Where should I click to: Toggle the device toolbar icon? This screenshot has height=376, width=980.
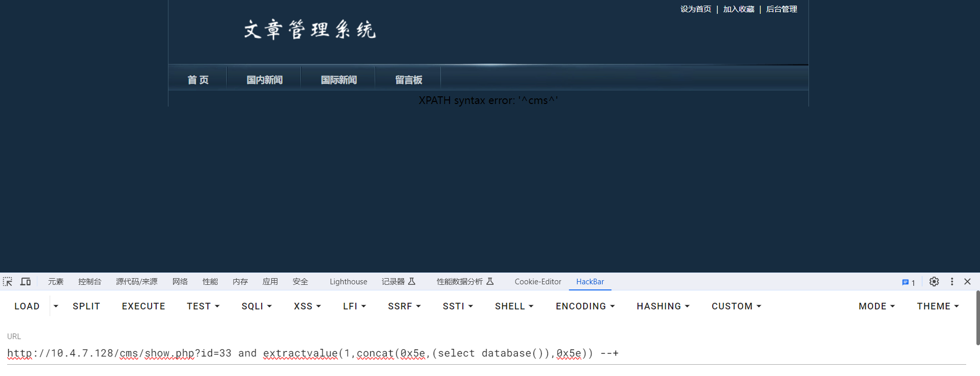tap(26, 282)
